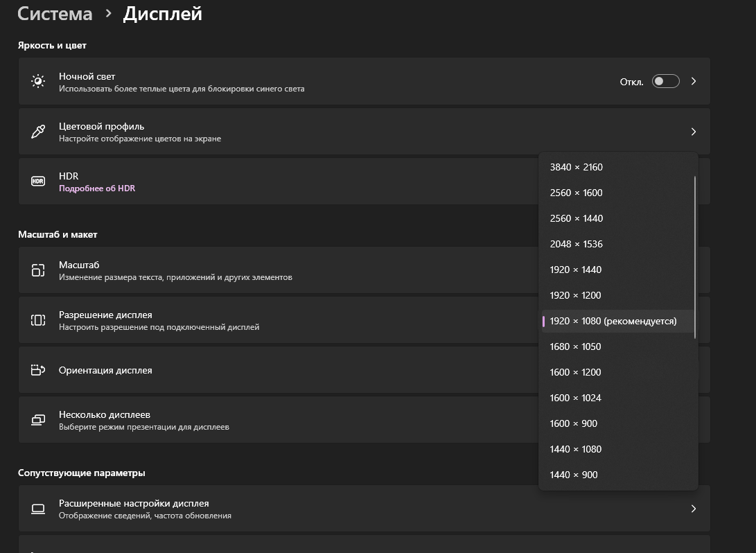Pick 1600 × 900 resolution

coord(574,423)
